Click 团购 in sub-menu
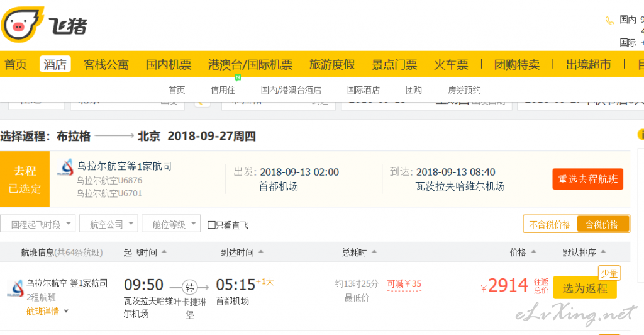 click(414, 89)
